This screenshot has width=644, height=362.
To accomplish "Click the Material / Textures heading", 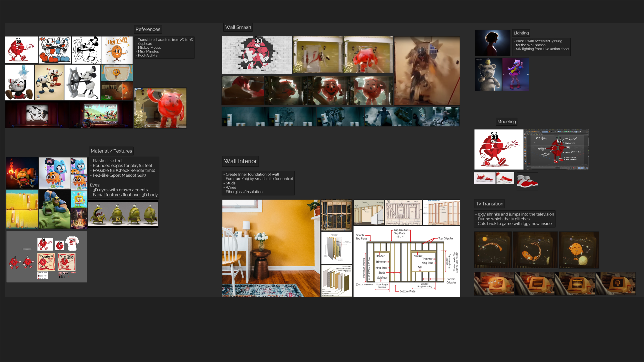I will click(111, 151).
